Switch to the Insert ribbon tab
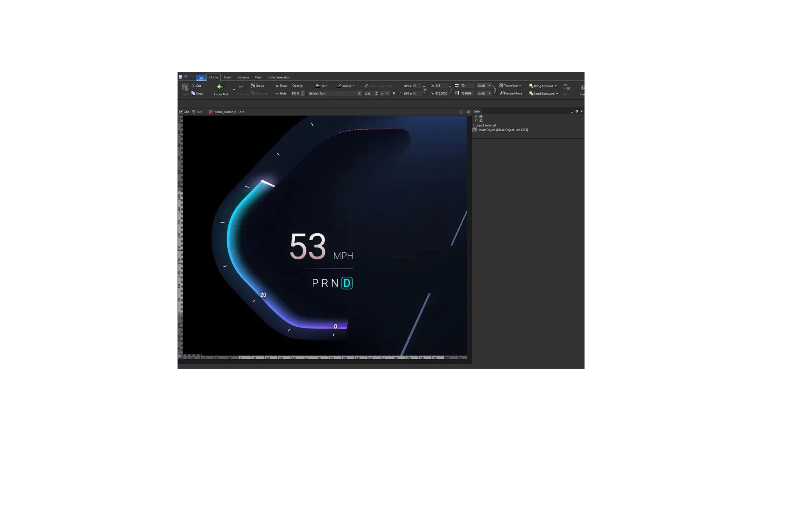812x510 pixels. 228,77
